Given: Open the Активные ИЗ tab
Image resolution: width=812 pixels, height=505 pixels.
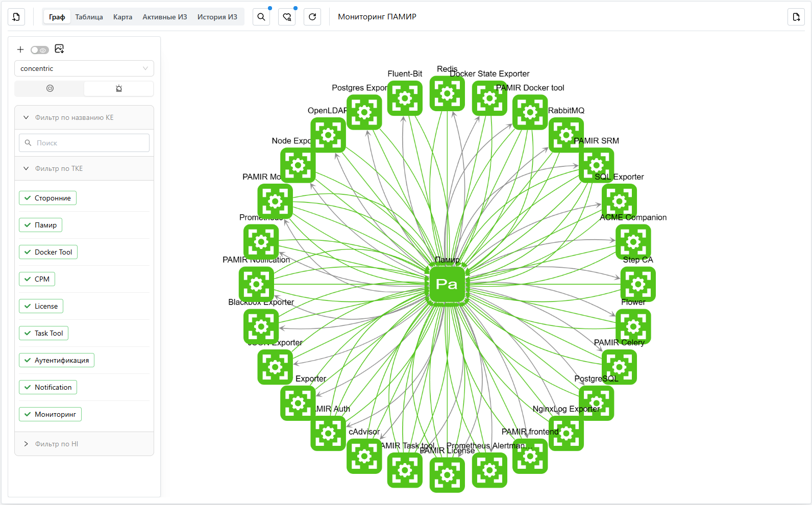Looking at the screenshot, I should coord(165,17).
